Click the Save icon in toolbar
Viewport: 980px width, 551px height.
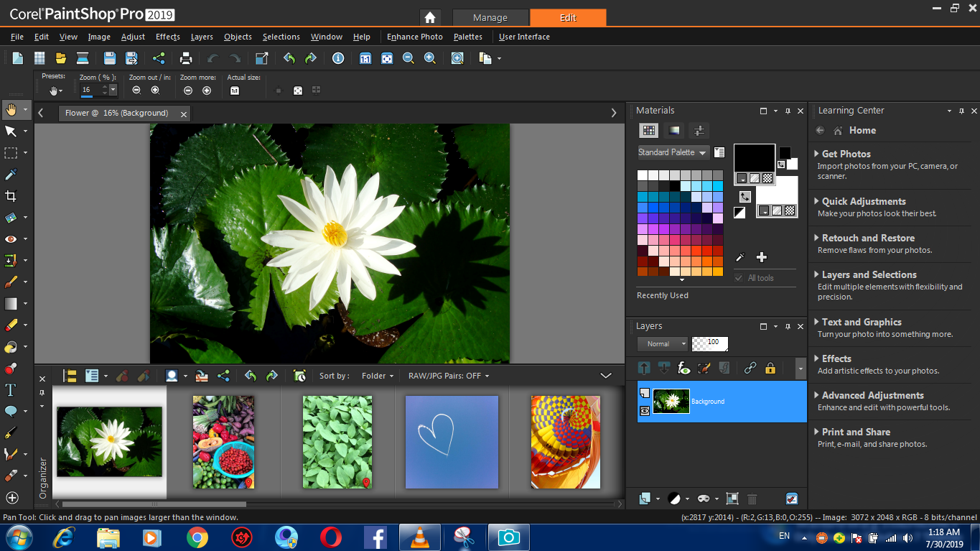point(109,59)
